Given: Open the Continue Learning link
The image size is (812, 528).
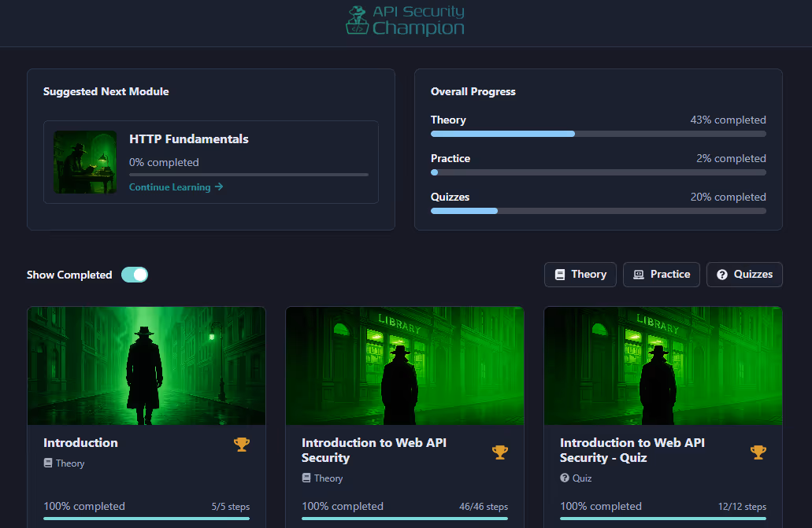Looking at the screenshot, I should click(x=170, y=187).
